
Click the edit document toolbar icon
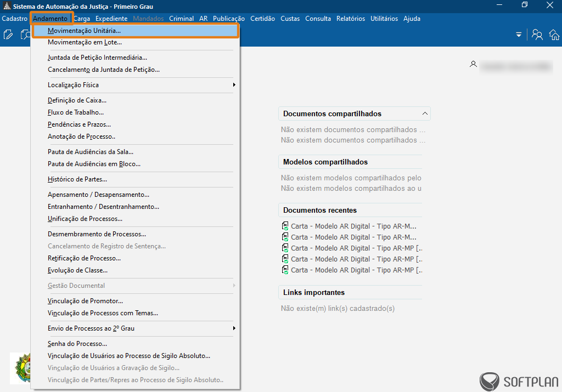coord(8,35)
